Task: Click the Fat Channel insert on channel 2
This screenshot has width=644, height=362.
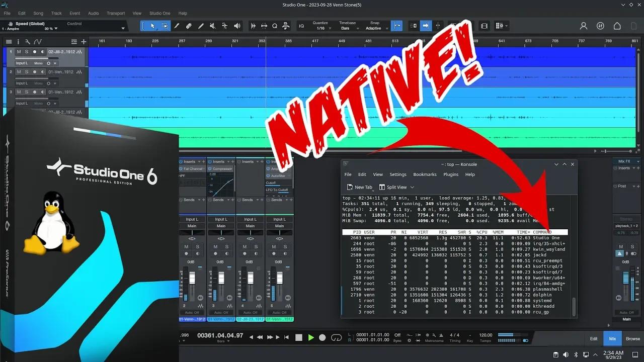Action: [x=192, y=168]
